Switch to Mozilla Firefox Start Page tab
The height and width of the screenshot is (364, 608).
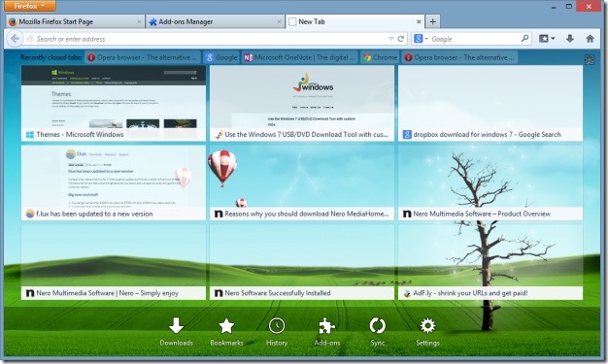(x=76, y=21)
